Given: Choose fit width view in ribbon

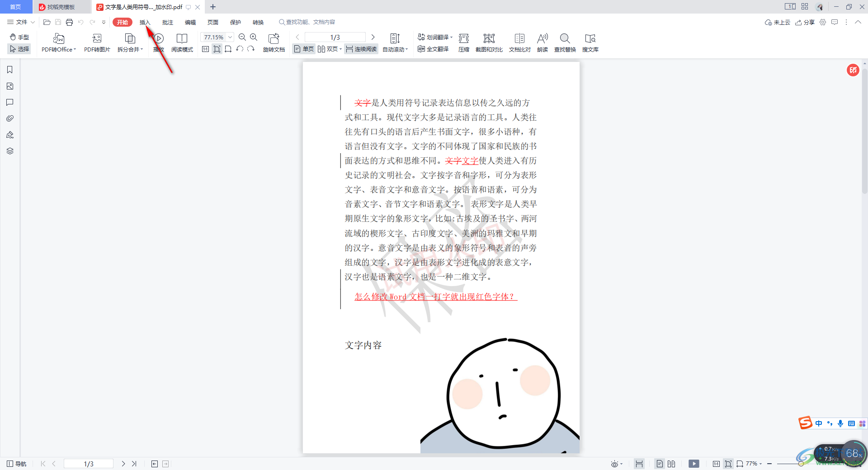Looking at the screenshot, I should 228,49.
